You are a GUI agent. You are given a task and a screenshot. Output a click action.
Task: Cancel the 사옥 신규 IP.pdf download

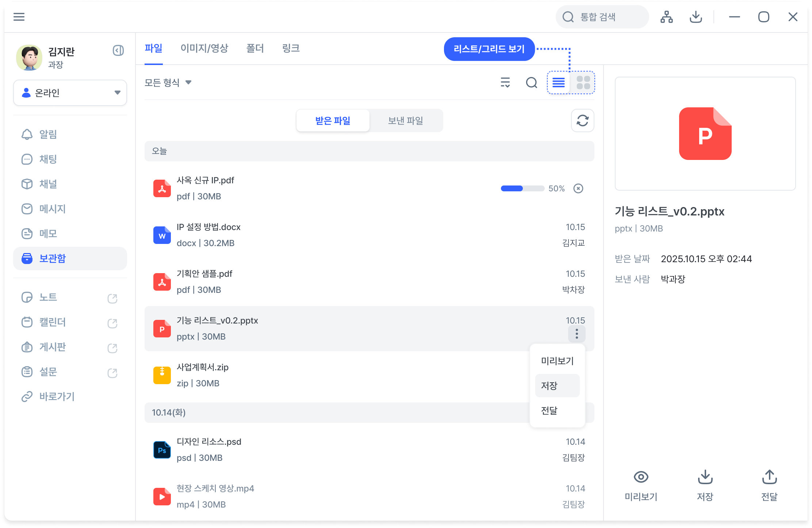pyautogui.click(x=578, y=188)
